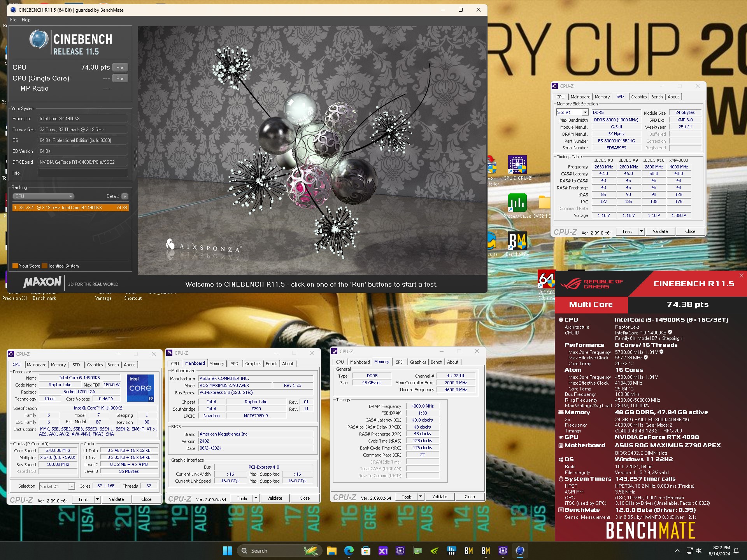Click the Uncore Frequency 4600.0 MHz value

coord(456,390)
